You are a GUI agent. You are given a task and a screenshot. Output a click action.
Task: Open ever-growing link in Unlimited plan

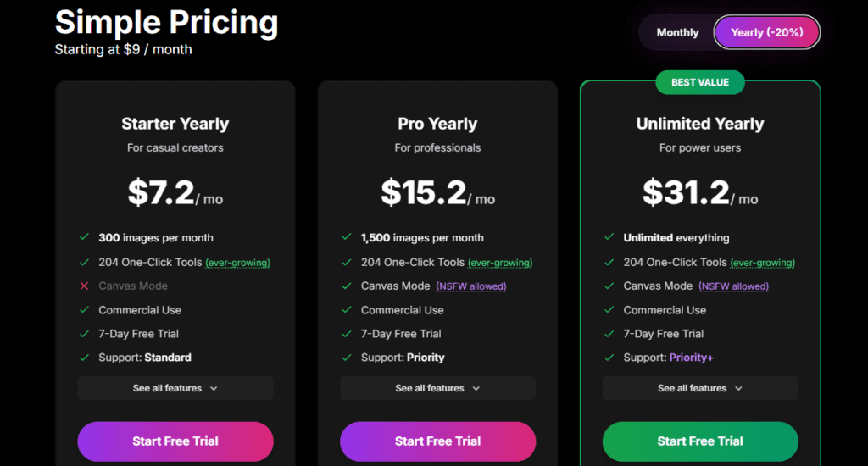[x=763, y=263]
